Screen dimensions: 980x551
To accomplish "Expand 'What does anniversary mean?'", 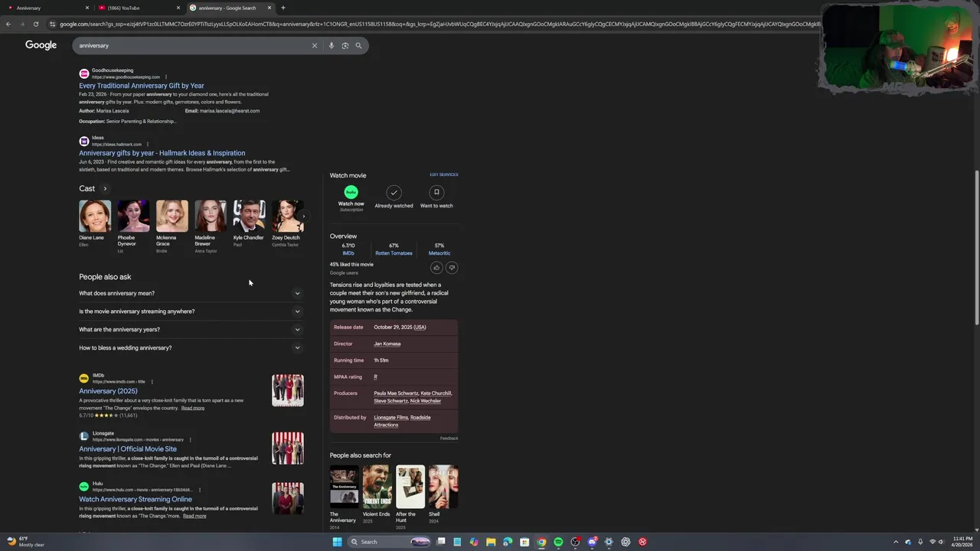I will tap(190, 293).
